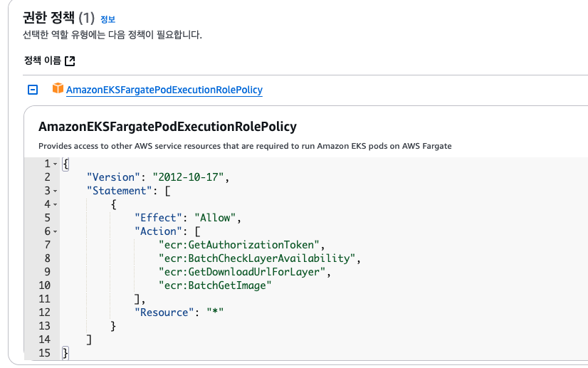Fold JSON code at line 1
This screenshot has height=368, width=588.
[55, 164]
